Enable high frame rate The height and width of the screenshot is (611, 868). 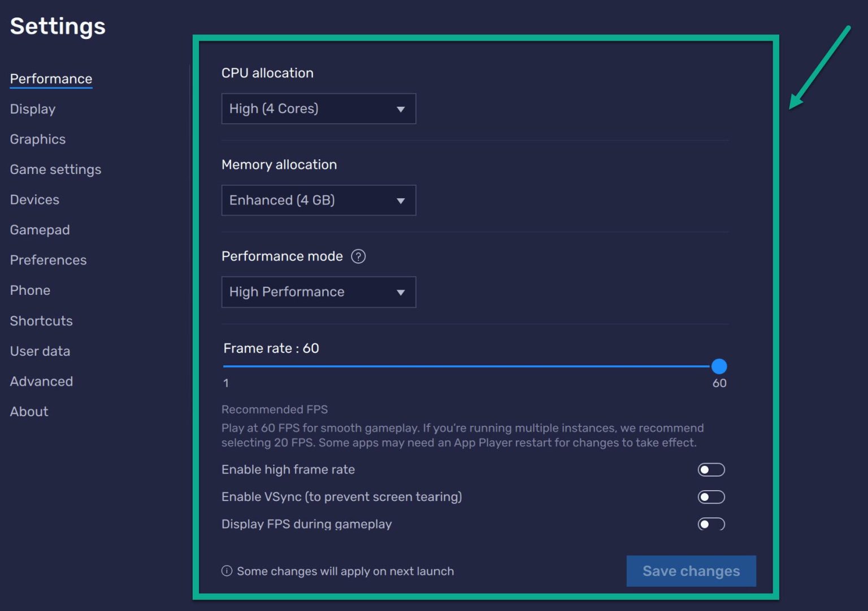(711, 469)
